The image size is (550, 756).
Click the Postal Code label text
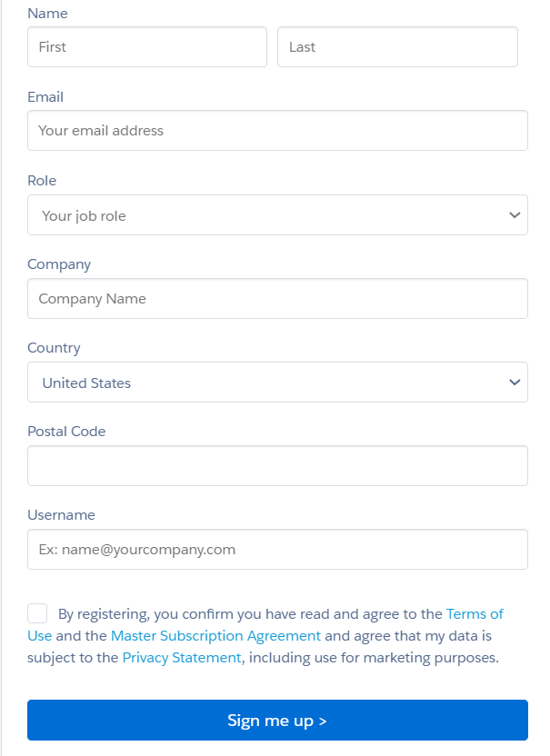point(66,431)
